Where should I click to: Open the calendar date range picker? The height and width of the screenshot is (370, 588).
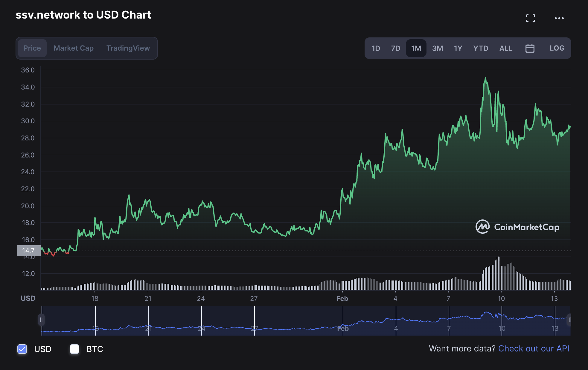click(x=530, y=48)
